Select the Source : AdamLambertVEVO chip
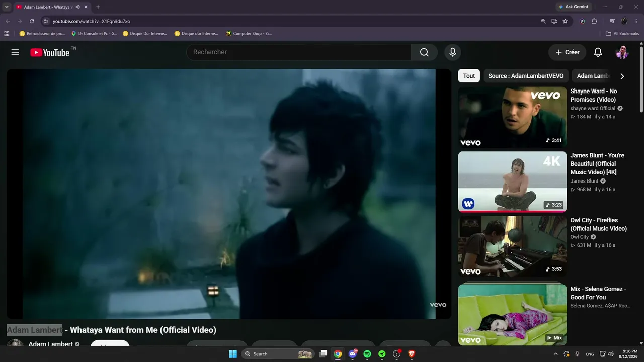This screenshot has width=644, height=362. pyautogui.click(x=526, y=76)
